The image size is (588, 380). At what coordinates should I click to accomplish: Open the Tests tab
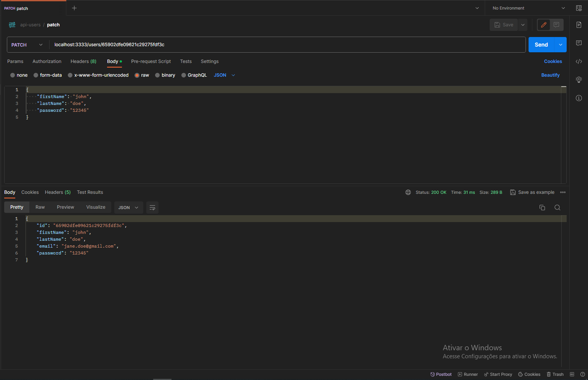coord(186,61)
